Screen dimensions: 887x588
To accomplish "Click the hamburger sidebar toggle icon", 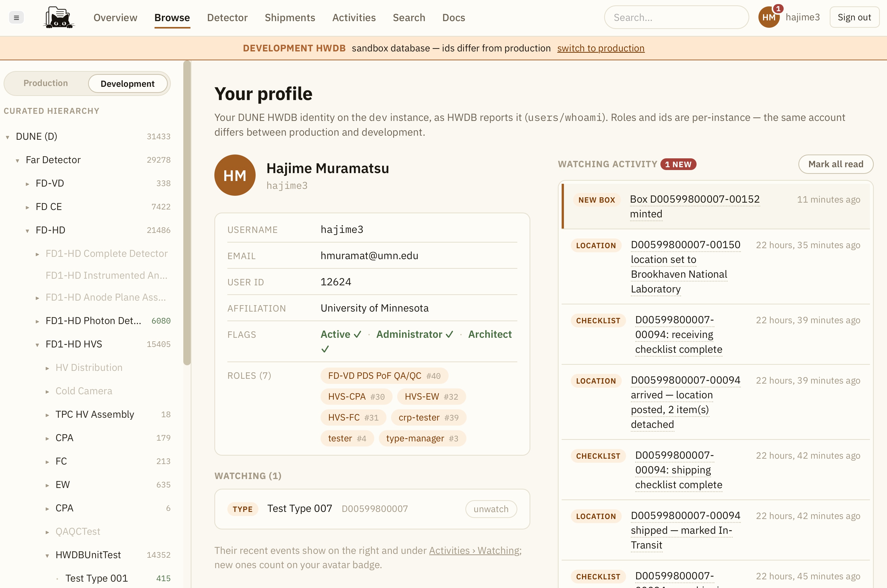I will [16, 18].
